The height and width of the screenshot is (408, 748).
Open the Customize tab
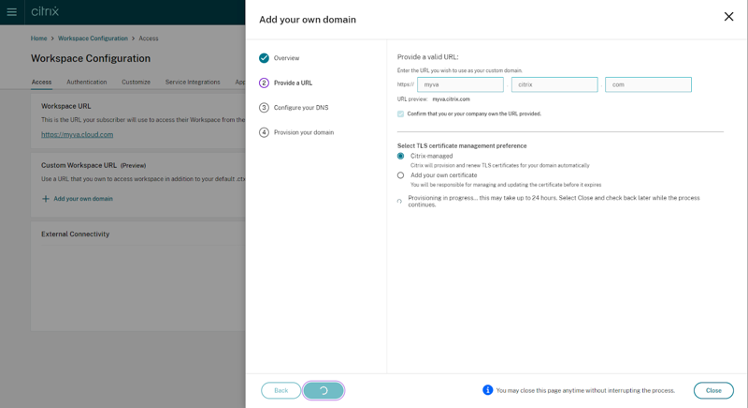coord(136,82)
